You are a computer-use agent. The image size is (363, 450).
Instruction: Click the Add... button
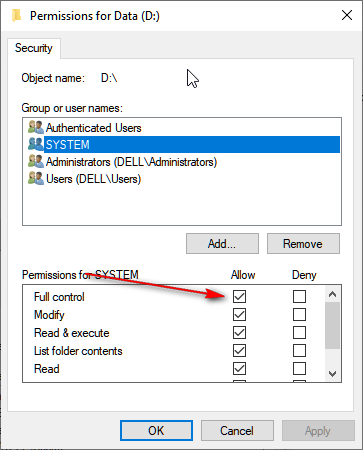click(x=222, y=244)
